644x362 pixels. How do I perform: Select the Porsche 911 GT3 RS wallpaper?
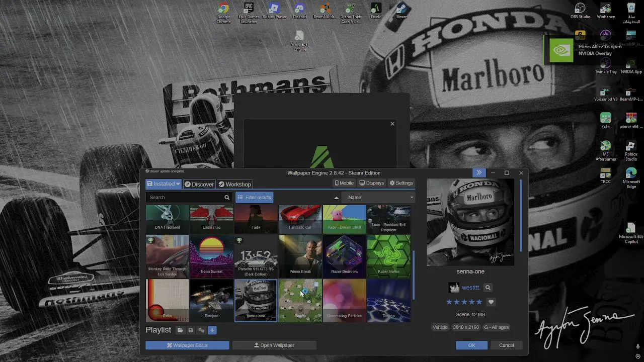(x=256, y=256)
